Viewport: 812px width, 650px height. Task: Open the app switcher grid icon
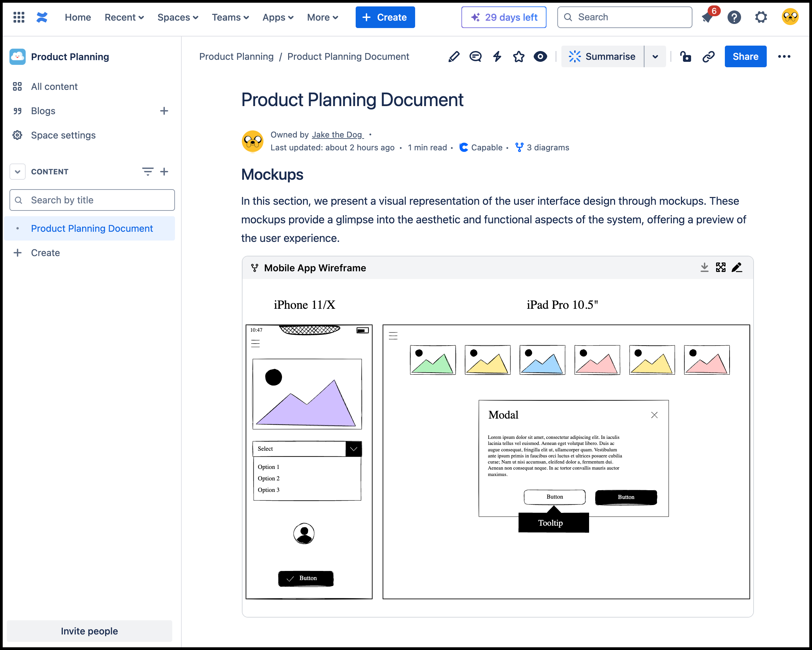click(x=19, y=17)
